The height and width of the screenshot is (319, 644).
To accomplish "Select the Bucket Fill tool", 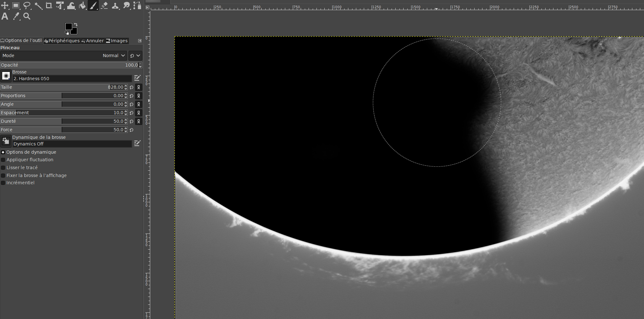I will [x=82, y=5].
